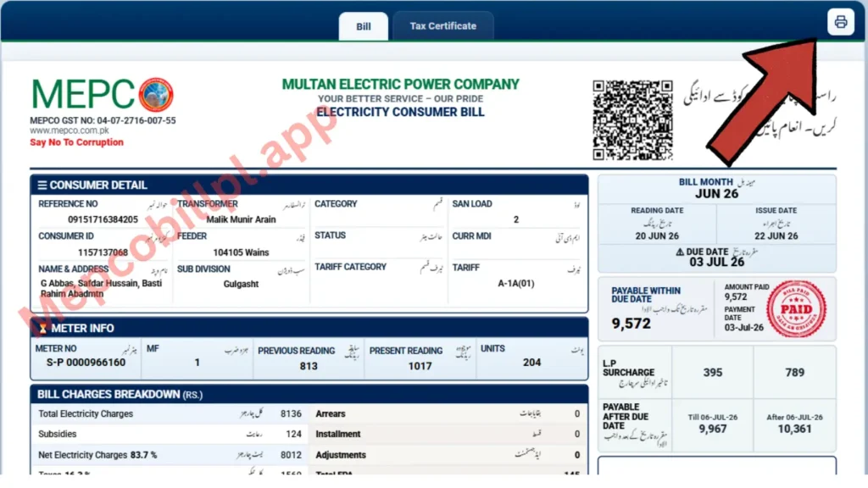Click the Adjustments row label
Image resolution: width=868 pixels, height=488 pixels.
coord(341,455)
